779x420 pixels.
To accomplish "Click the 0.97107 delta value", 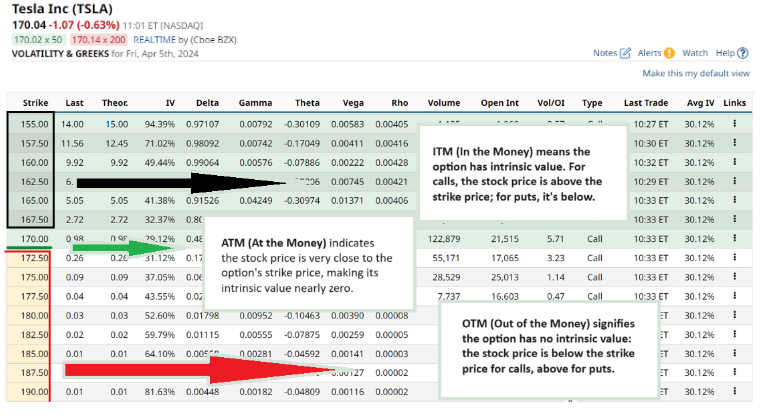I will point(203,124).
